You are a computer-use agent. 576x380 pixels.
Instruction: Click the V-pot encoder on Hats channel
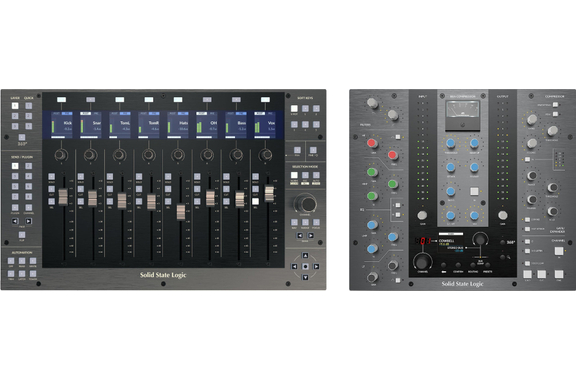(x=178, y=155)
